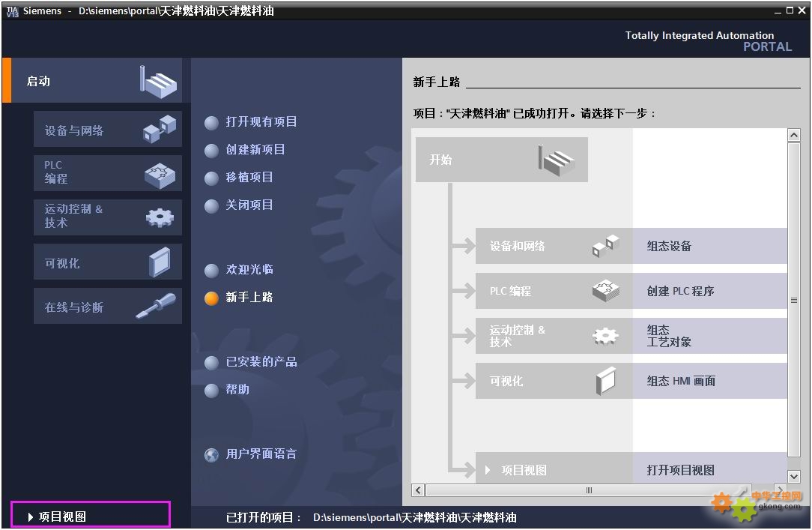The image size is (812, 530).
Task: Click the 欢迎光临 link
Action: [249, 269]
